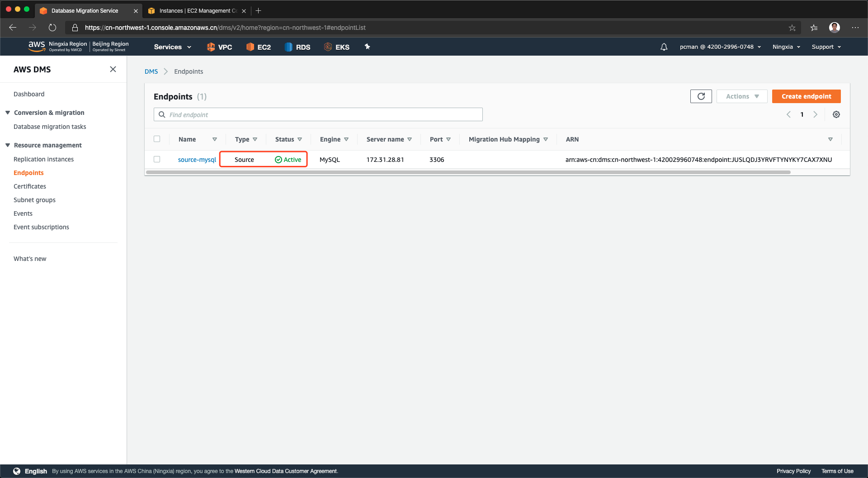Click the AWS logo home icon
868x478 pixels.
point(36,46)
